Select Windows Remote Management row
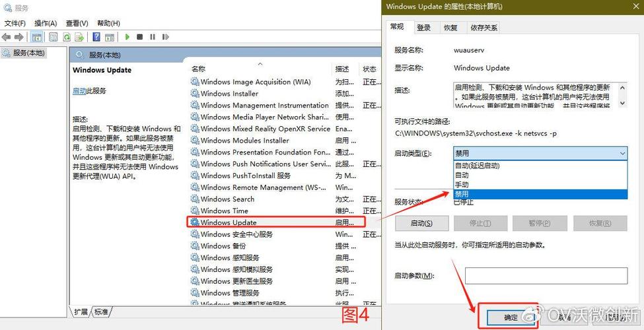The height and width of the screenshot is (330, 644). coord(285,187)
